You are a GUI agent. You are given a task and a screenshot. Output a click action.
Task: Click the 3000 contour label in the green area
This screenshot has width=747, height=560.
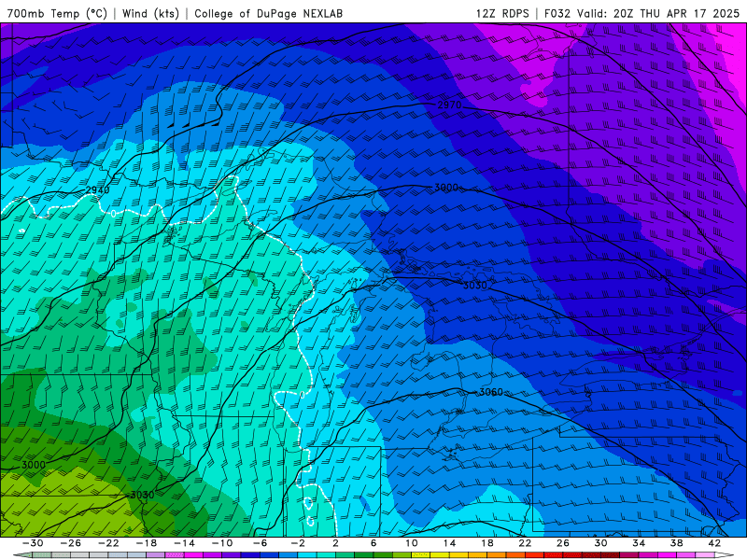point(34,465)
